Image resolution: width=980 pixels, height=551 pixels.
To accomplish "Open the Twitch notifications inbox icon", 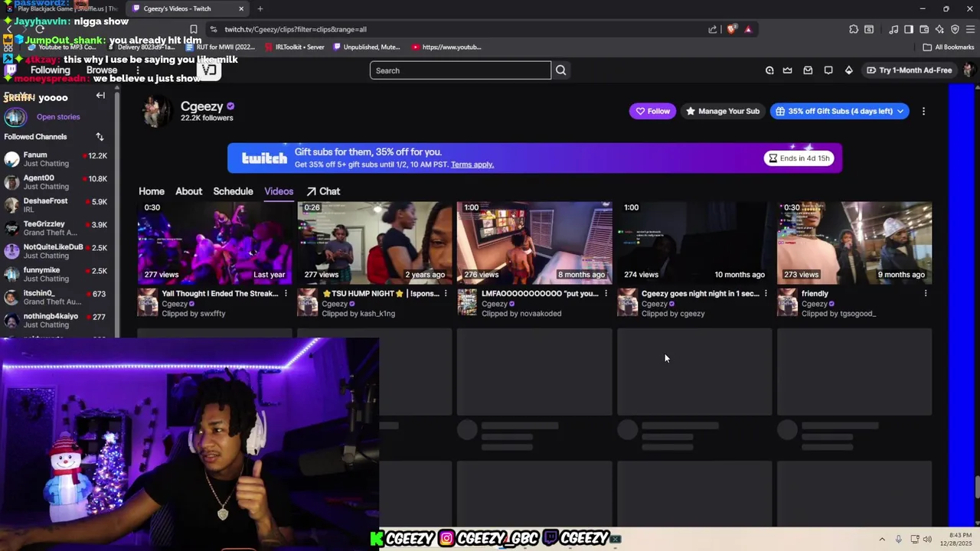I will click(808, 70).
